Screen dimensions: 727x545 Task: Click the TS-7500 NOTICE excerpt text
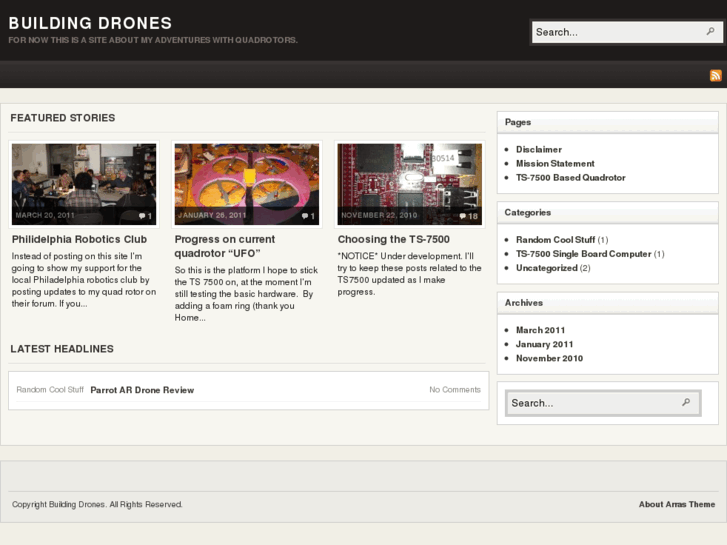pos(409,274)
